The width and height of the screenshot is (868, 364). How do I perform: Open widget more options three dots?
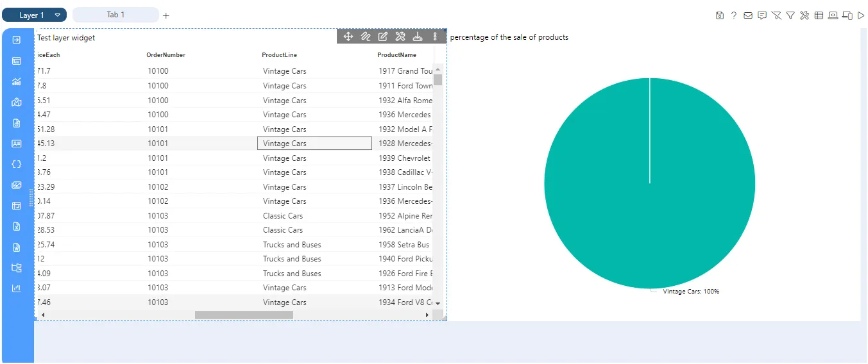point(436,37)
